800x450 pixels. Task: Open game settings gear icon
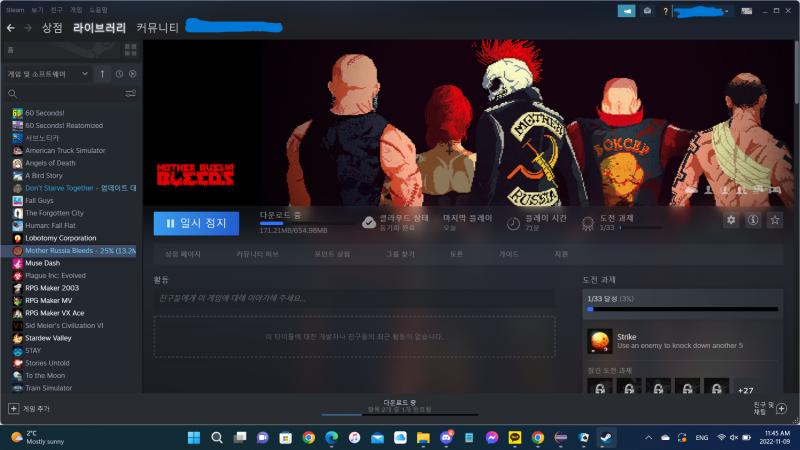pos(731,220)
